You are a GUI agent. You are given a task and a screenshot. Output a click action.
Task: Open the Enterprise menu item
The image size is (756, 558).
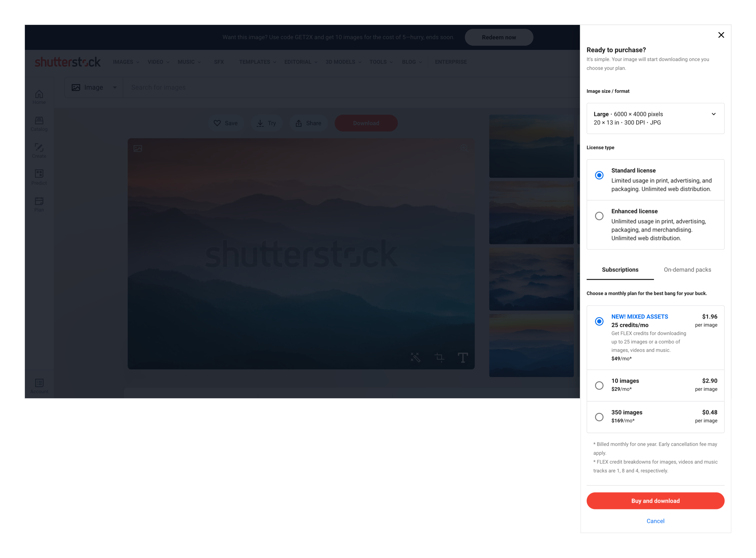point(451,62)
